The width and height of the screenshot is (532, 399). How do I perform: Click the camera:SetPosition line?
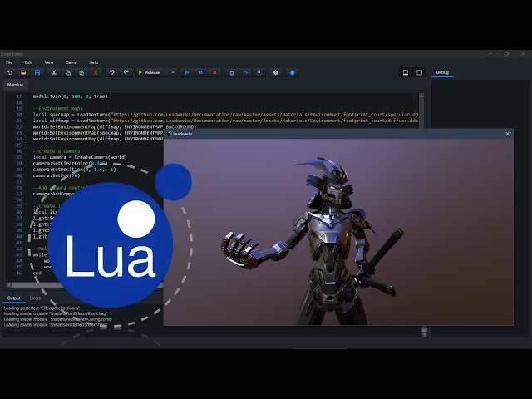click(x=74, y=170)
